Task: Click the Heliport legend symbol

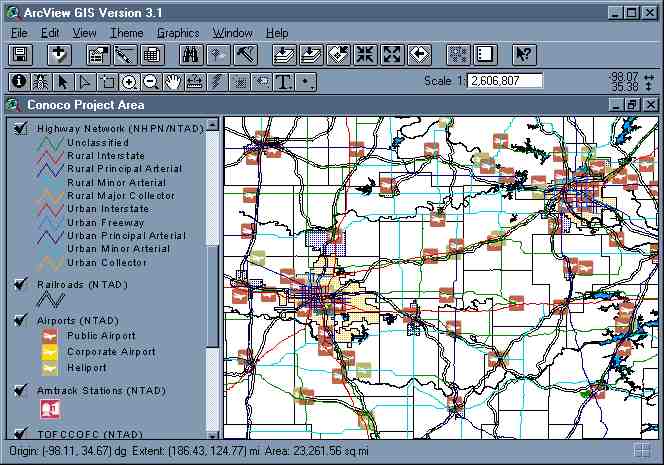Action: 50,368
